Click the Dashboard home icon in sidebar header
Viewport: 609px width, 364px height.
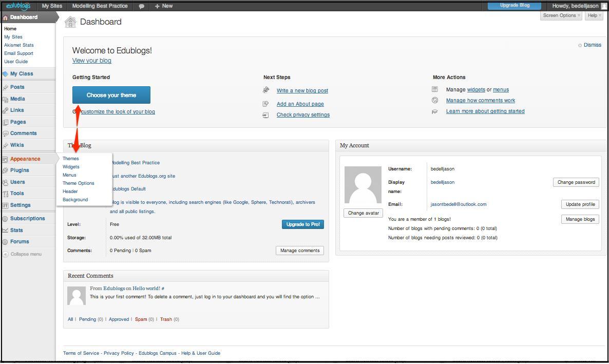(6, 17)
